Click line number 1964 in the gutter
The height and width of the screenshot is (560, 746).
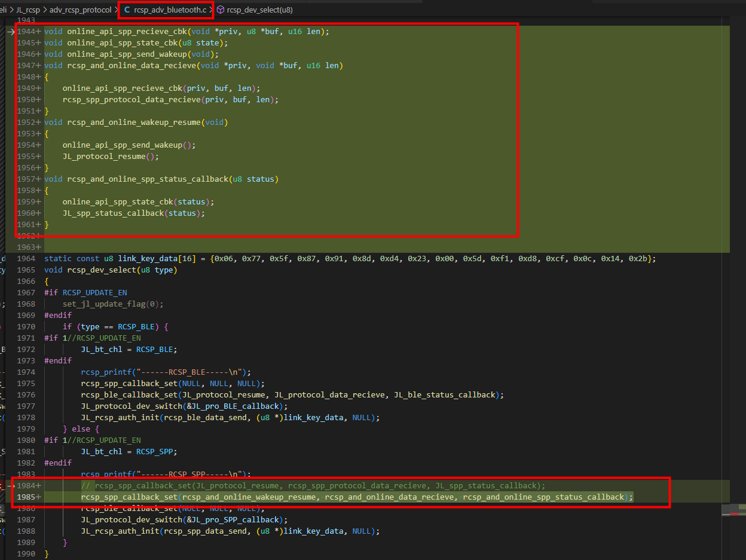point(26,258)
